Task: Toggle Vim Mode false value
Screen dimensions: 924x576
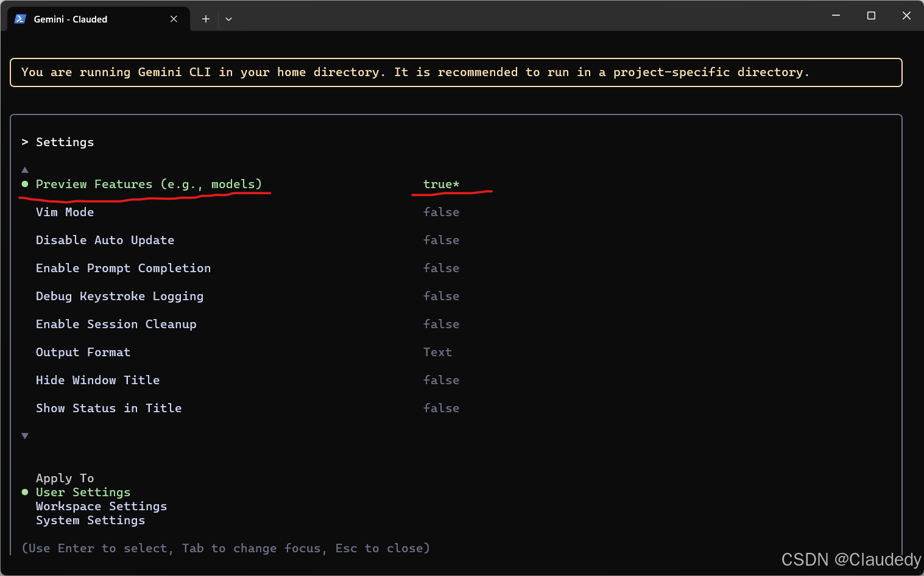Action: 441,212
